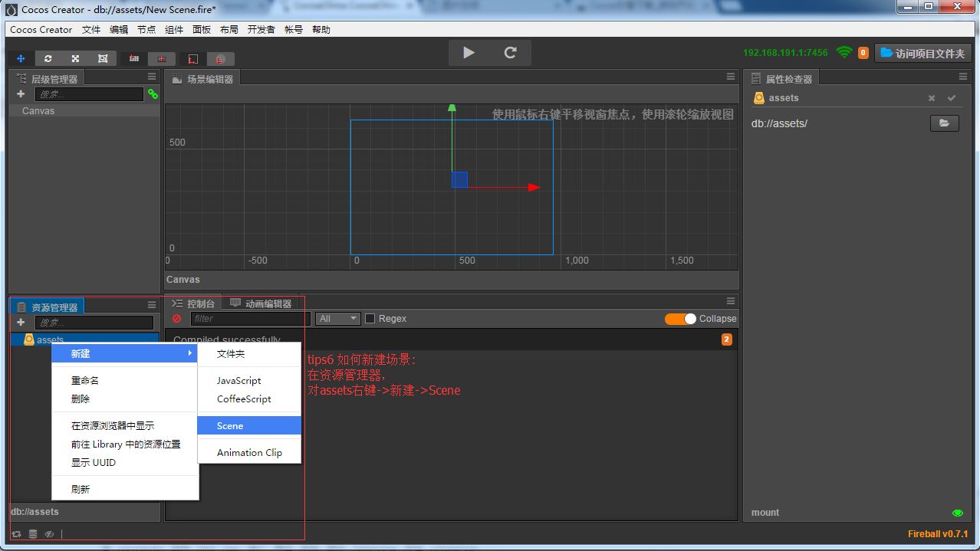Select the Canvas node in hierarchy
Viewport: 980px width, 551px height.
point(84,111)
